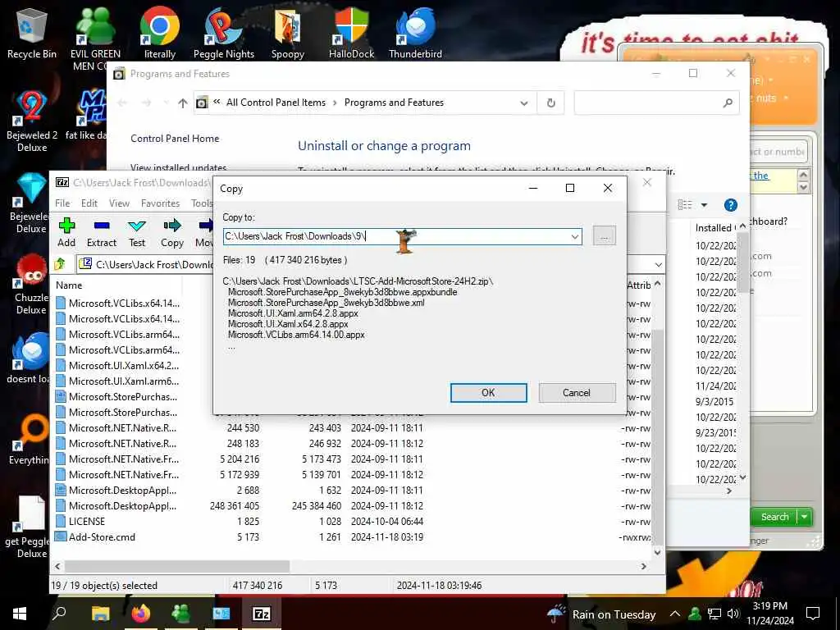Image resolution: width=840 pixels, height=630 pixels.
Task: Select the 248 361 405 byte Microsoft.DesktopAppl file
Action: [x=123, y=505]
